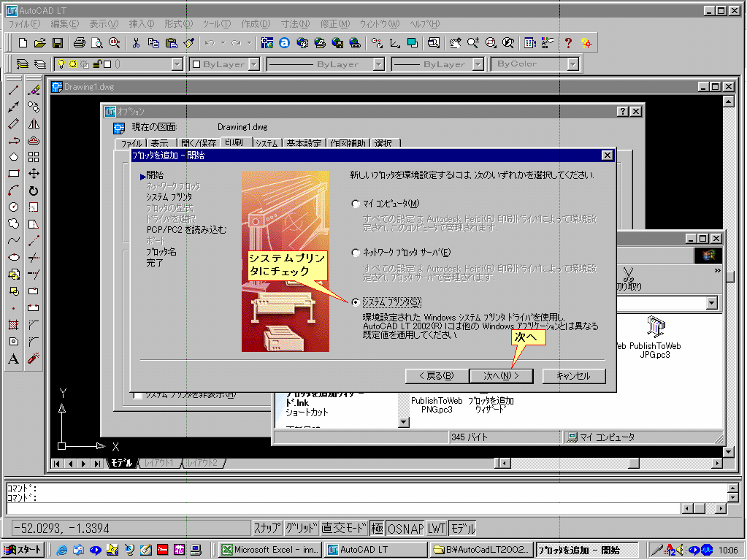Viewport: 747px width, 560px height.
Task: Click the キャンセル button
Action: click(x=574, y=376)
